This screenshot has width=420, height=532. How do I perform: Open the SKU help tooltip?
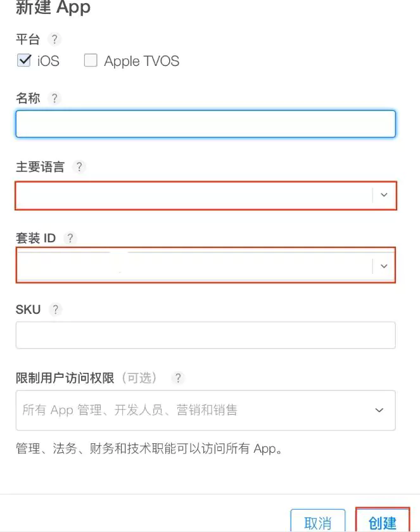pos(54,309)
